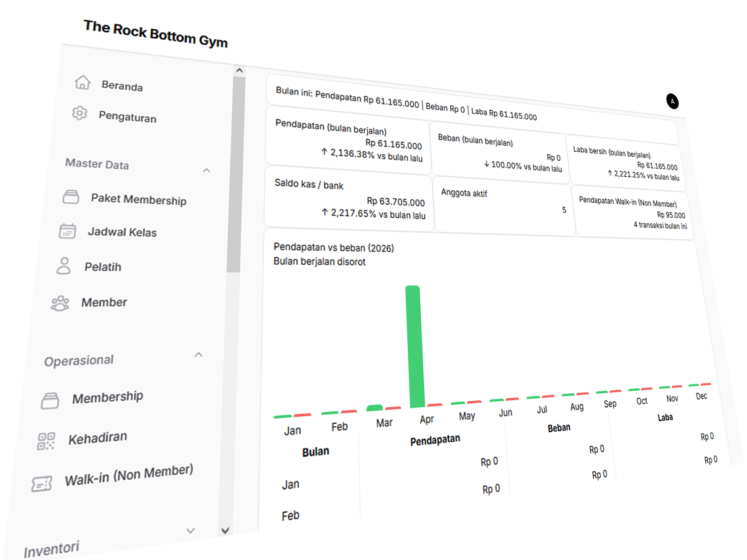Viewport: 747px width, 560px height.
Task: Click the Operasional Membership wallet icon
Action: point(50,401)
